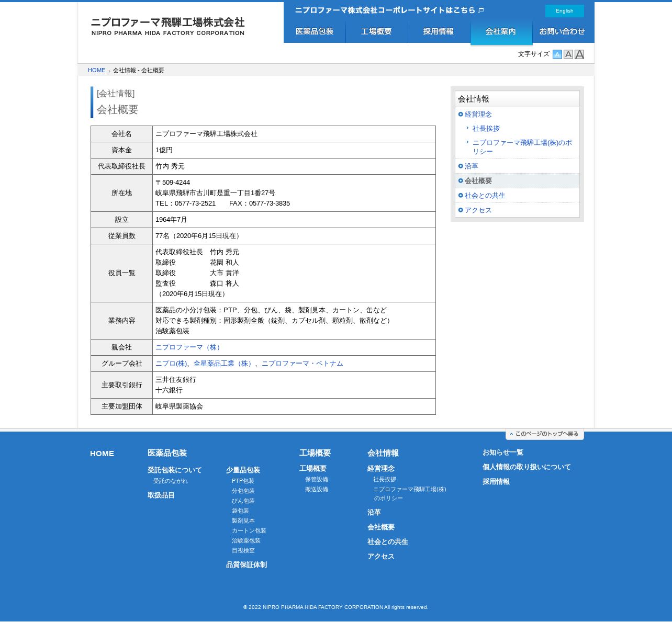Open 社長挨拶 in the sidebar
672x622 pixels.
(x=486, y=129)
